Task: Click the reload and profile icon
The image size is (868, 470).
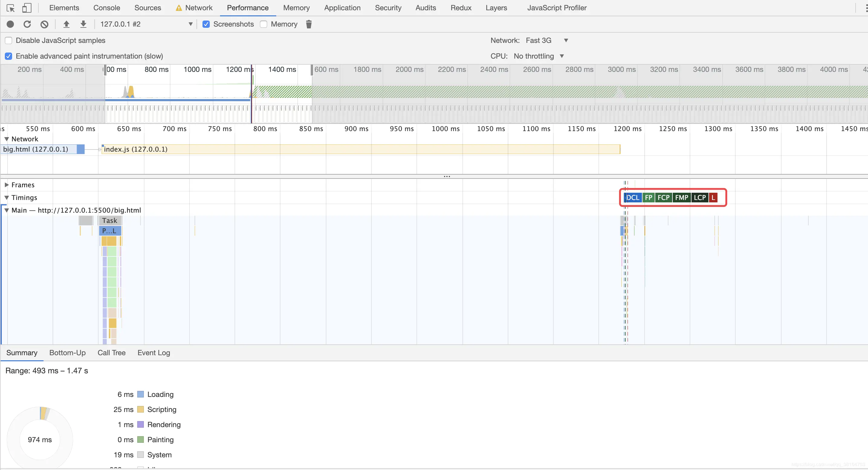Action: 27,24
